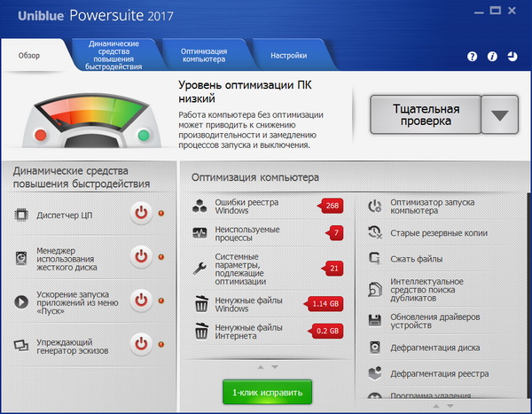This screenshot has width=532, height=414.
Task: Select Неиспользуемые процессы text
Action: click(247, 233)
